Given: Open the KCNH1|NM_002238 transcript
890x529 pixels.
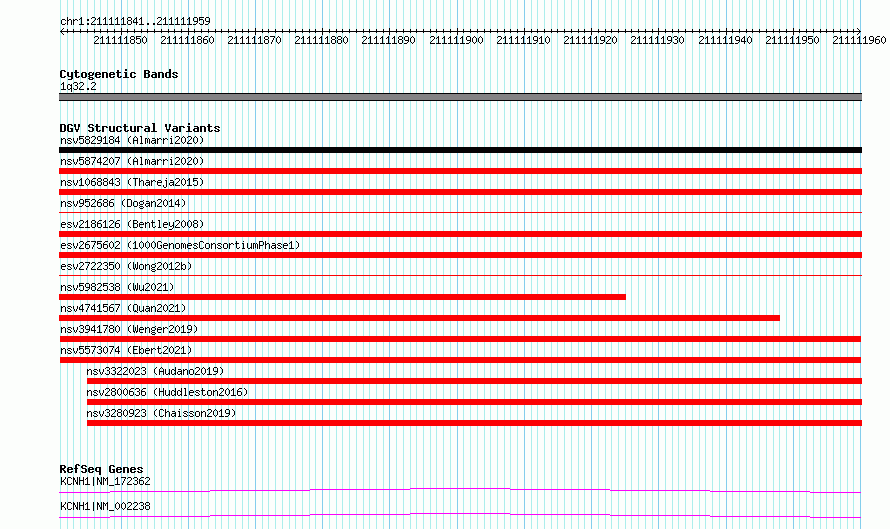Looking at the screenshot, I should (105, 506).
